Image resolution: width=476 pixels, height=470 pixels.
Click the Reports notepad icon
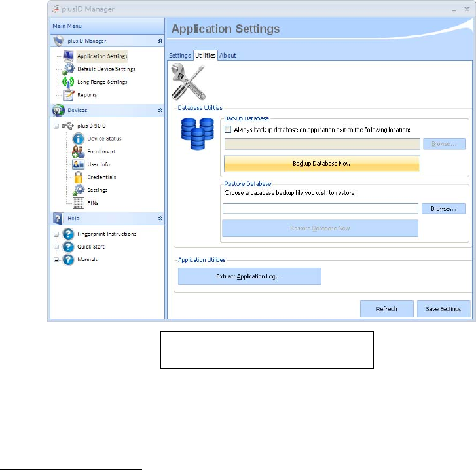pyautogui.click(x=68, y=95)
